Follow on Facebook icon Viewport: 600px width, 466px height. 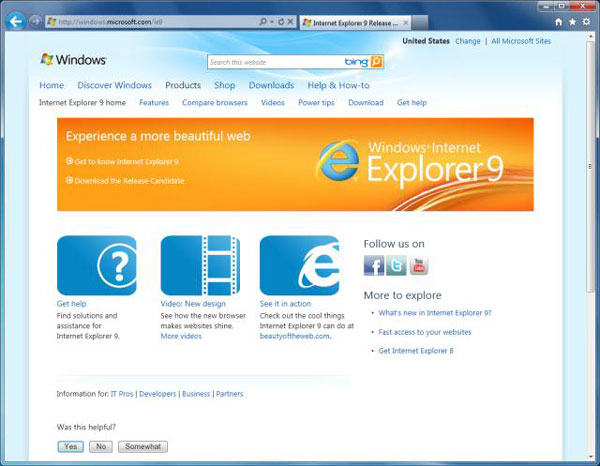[x=374, y=266]
